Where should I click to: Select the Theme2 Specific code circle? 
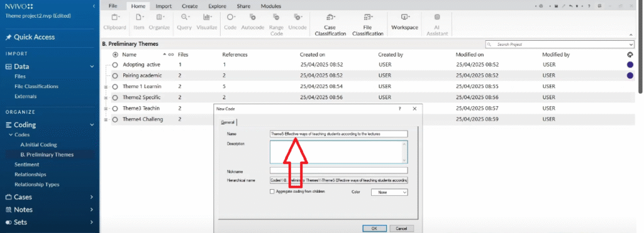115,97
